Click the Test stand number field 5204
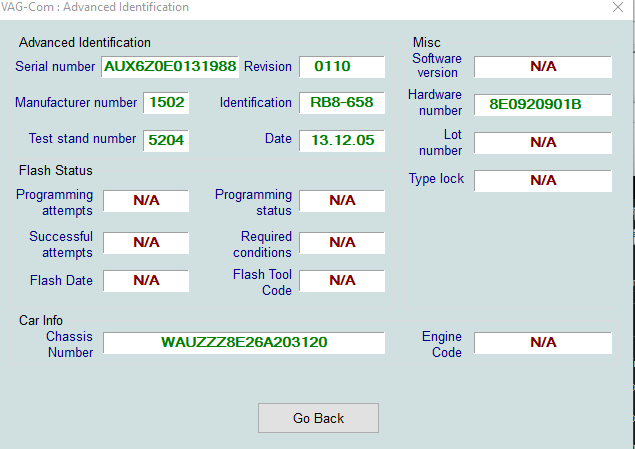This screenshot has height=449, width=635. tap(166, 140)
